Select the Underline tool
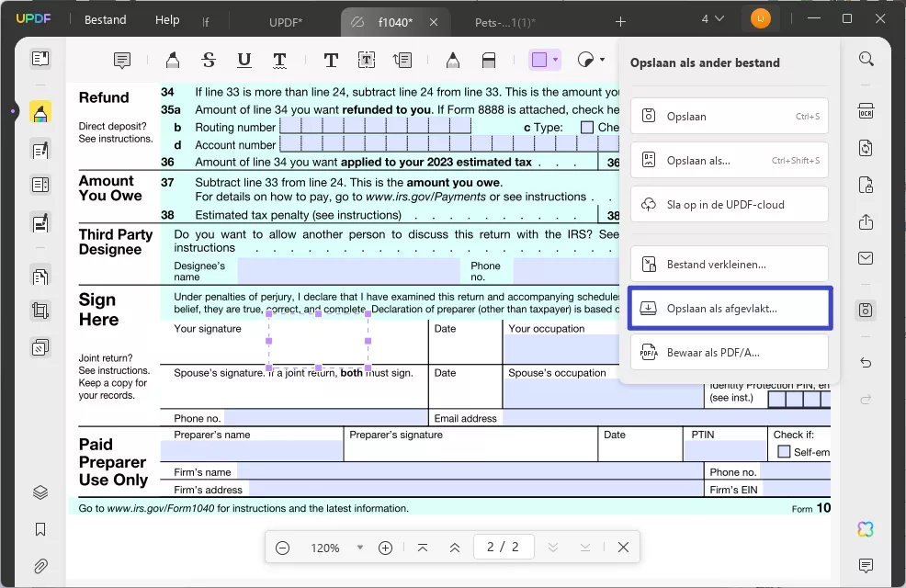Viewport: 906px width, 588px height. (x=243, y=60)
